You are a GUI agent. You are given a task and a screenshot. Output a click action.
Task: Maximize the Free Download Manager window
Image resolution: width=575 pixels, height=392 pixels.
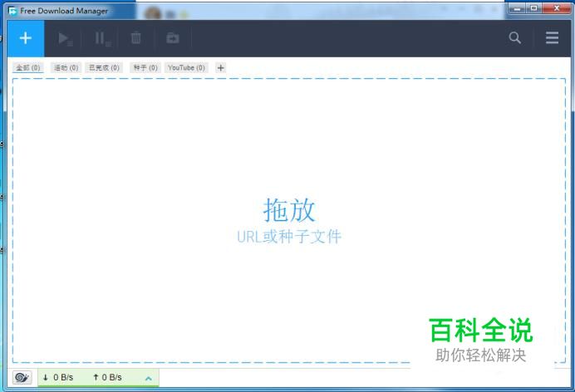click(534, 8)
